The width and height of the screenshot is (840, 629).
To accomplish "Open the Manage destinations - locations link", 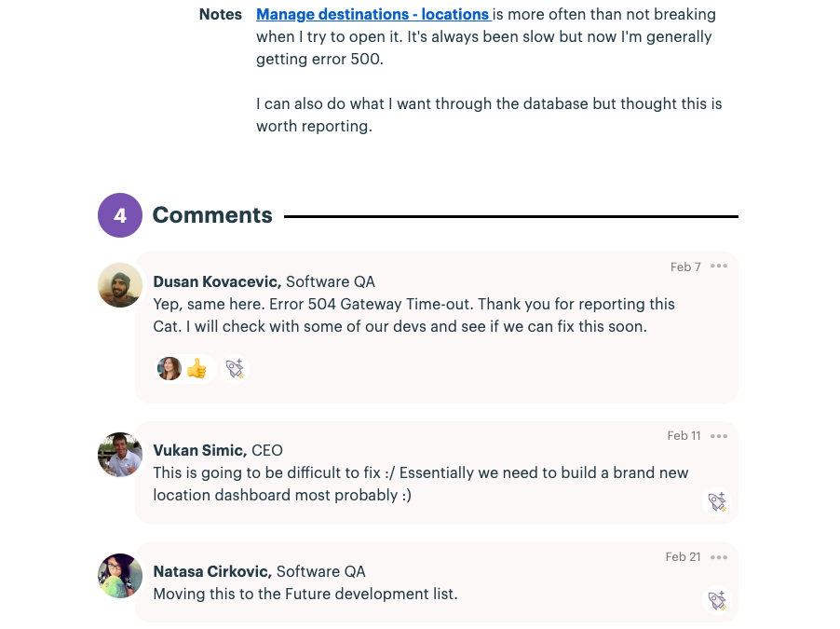I will (373, 15).
